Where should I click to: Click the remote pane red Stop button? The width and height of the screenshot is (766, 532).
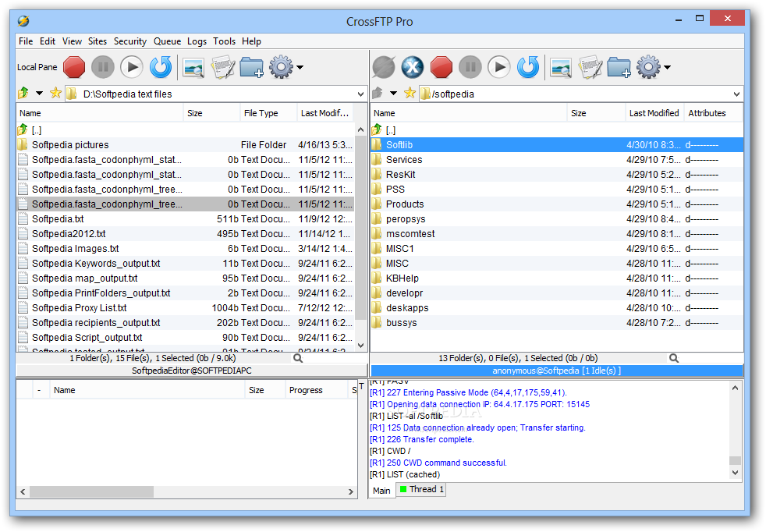click(442, 67)
